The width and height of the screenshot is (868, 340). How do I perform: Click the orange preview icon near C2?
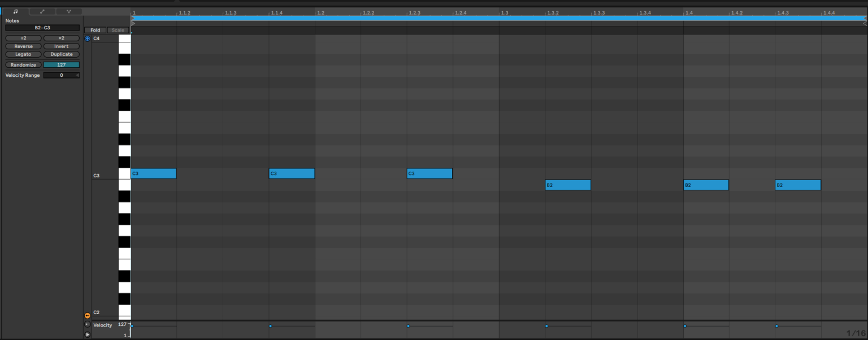point(87,315)
